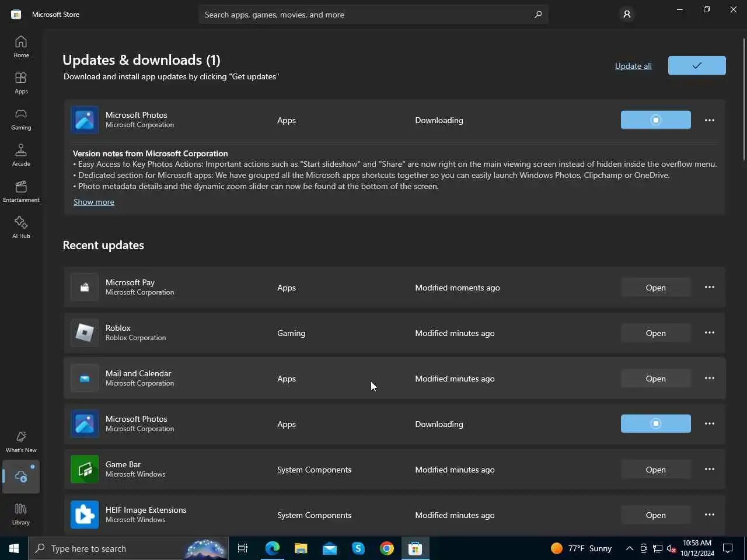Click Mail and Calendar title text
Screen dimensions: 747x560
[x=138, y=373]
